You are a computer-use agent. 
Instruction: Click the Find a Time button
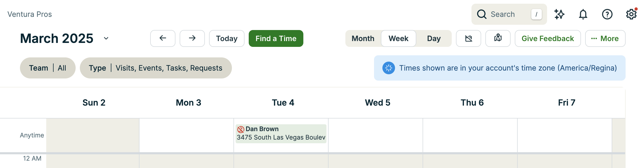click(x=276, y=38)
